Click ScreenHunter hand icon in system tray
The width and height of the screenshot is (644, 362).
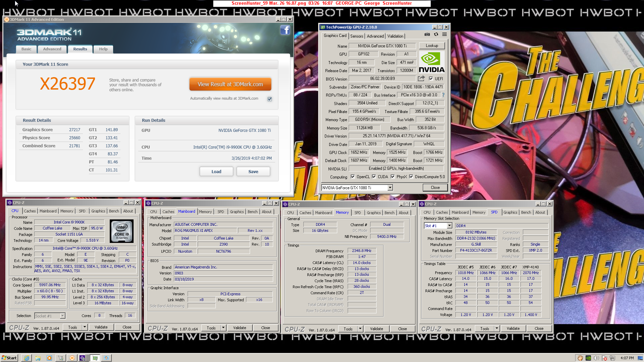coord(580,358)
